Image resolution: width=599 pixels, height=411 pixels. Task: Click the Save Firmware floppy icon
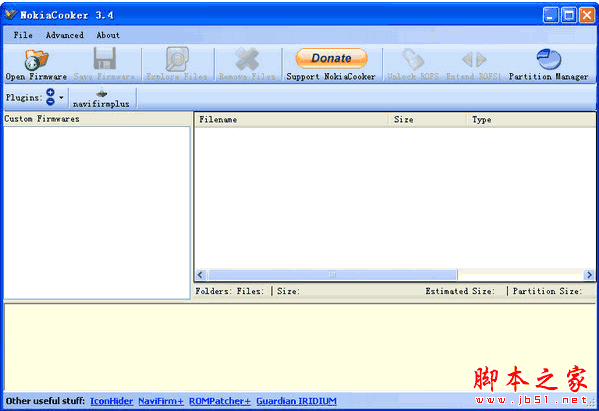click(105, 58)
